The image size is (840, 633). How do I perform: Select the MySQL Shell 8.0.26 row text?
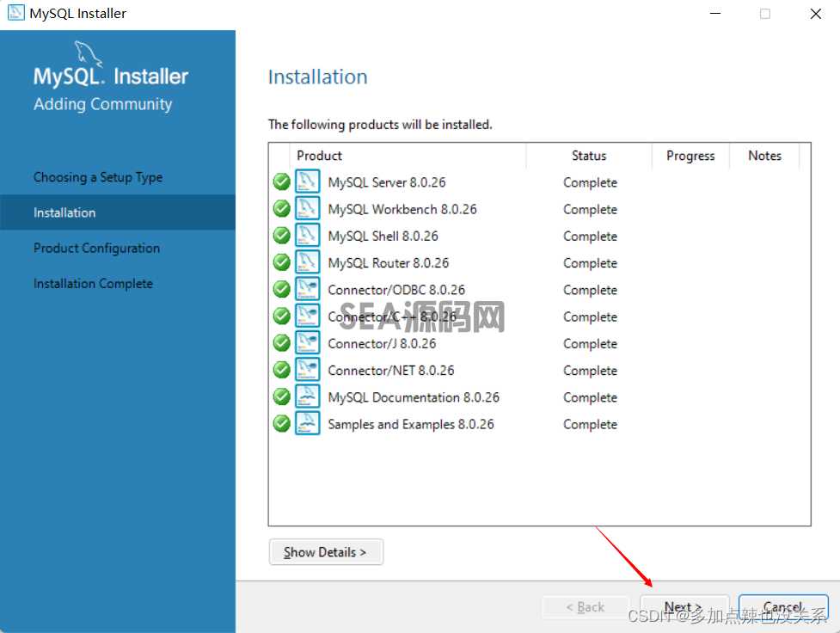(383, 236)
